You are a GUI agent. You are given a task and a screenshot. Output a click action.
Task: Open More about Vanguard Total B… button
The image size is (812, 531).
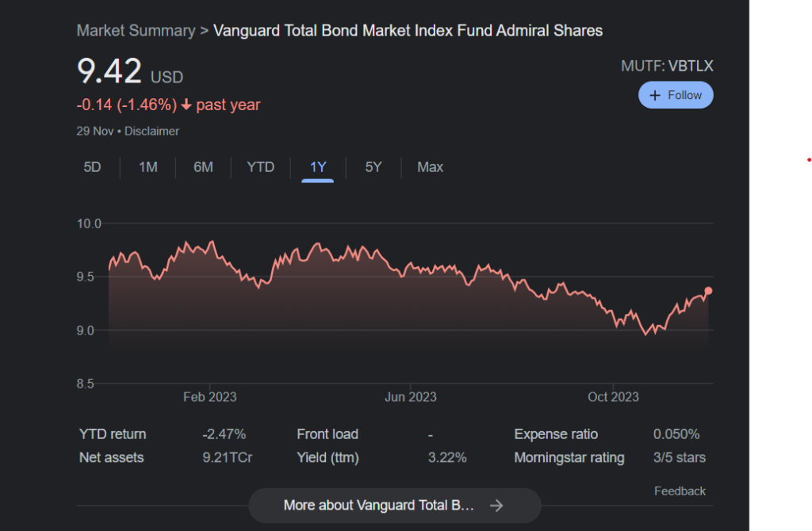395,505
